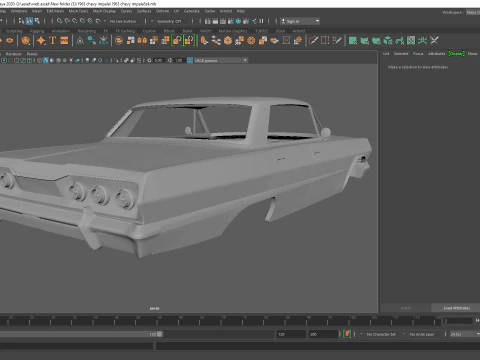Viewport: 480px width, 360px height.
Task: Click the first green-bracketed shelf icon
Action: tap(177, 41)
